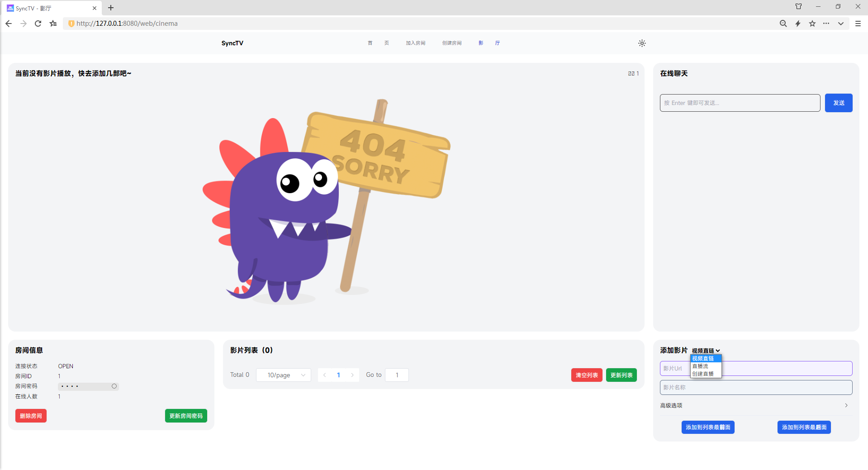Bookmark the page with the star icon

(812, 24)
